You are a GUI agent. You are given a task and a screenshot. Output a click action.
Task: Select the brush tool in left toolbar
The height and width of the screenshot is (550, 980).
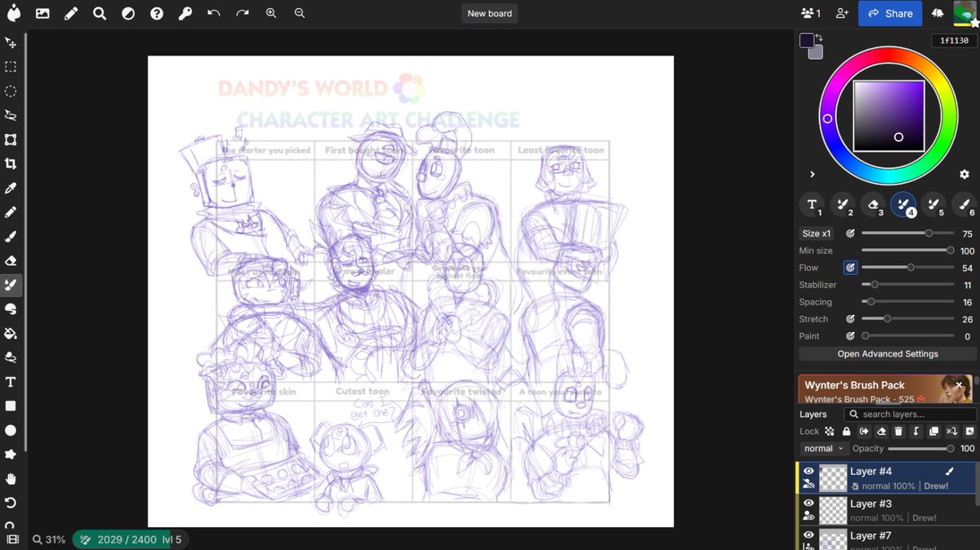[11, 237]
